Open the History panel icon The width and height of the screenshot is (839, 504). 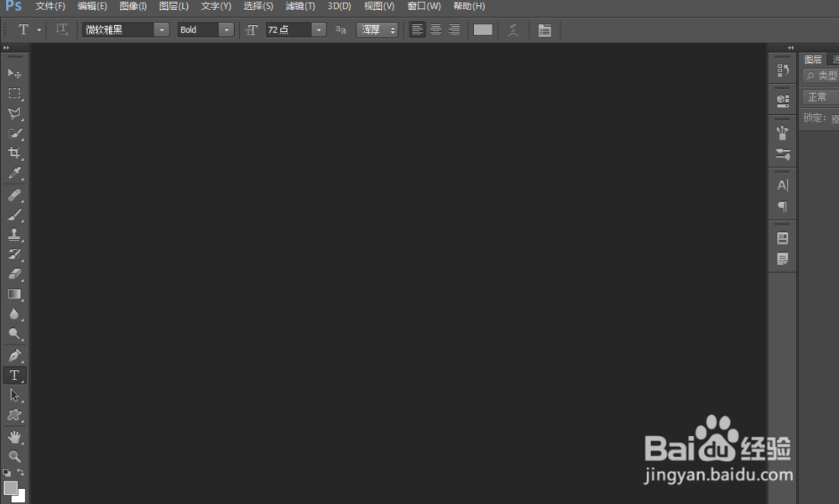tap(782, 70)
